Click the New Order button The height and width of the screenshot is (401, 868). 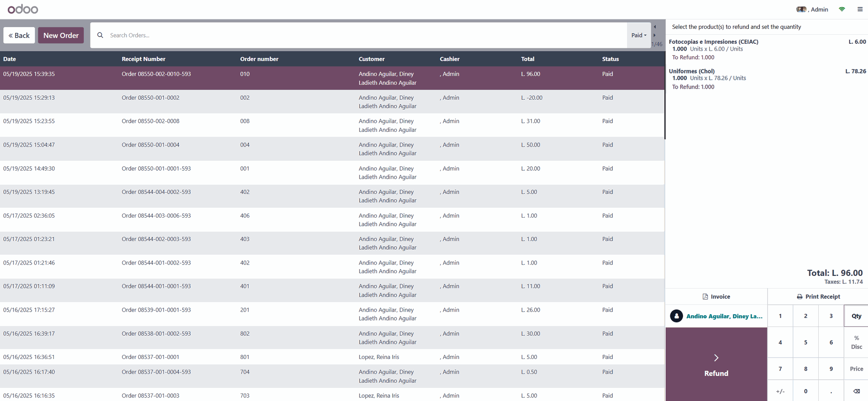pyautogui.click(x=61, y=35)
